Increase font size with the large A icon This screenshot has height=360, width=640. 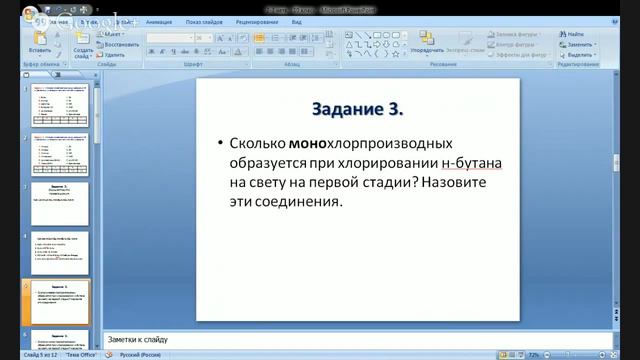click(x=220, y=38)
